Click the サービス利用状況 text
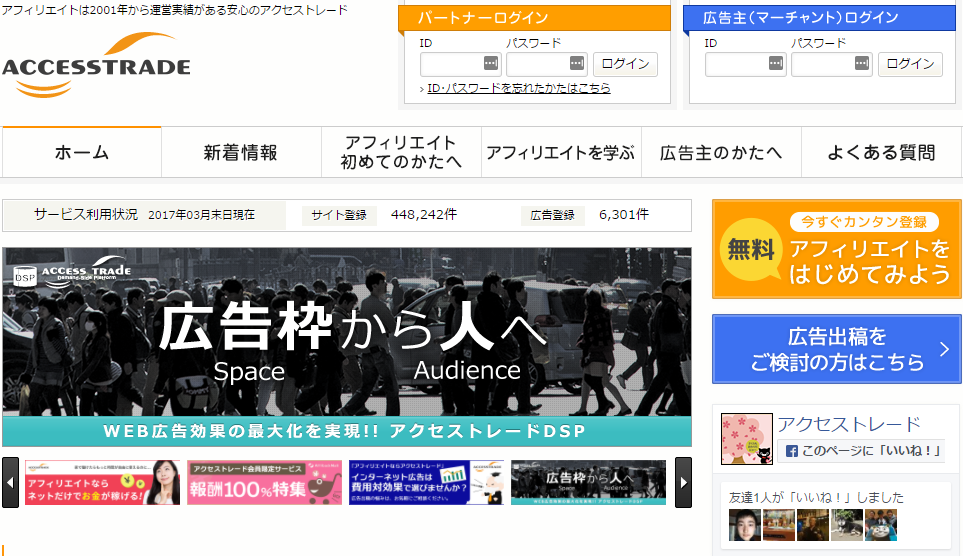The width and height of the screenshot is (963, 556). coord(86,214)
